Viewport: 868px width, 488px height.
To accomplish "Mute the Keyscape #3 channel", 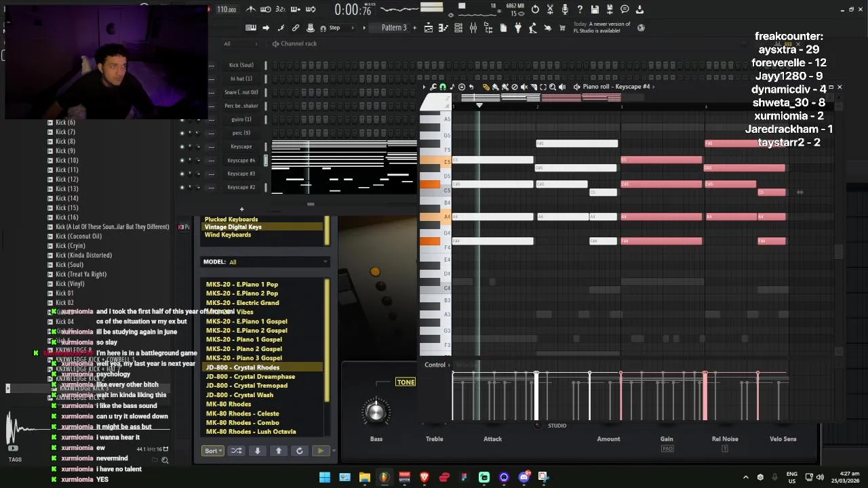I will click(182, 174).
